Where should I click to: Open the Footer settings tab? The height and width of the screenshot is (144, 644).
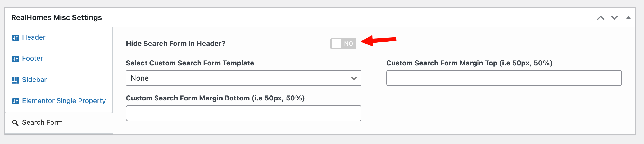tap(33, 58)
